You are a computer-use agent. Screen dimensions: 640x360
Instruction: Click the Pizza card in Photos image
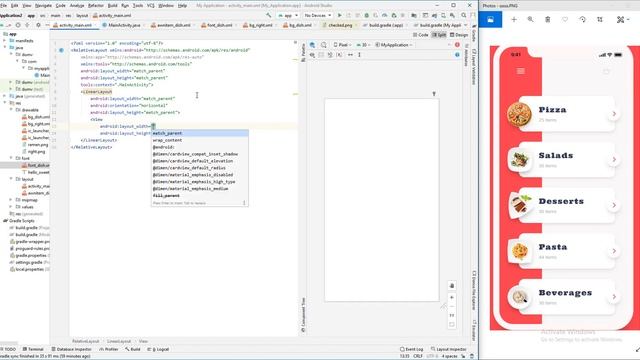pyautogui.click(x=567, y=114)
